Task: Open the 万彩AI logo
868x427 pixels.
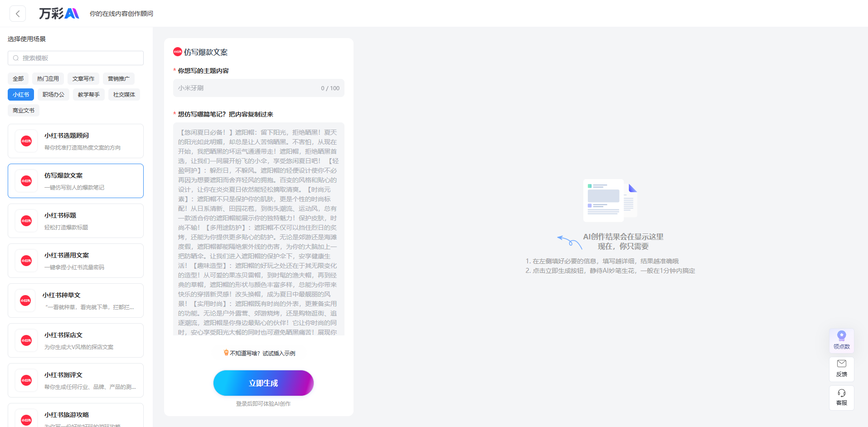Action: pos(59,14)
